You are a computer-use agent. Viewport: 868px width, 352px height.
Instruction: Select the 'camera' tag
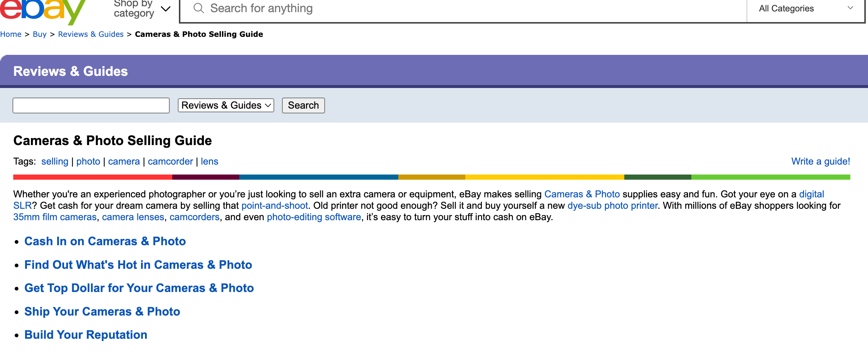point(124,162)
